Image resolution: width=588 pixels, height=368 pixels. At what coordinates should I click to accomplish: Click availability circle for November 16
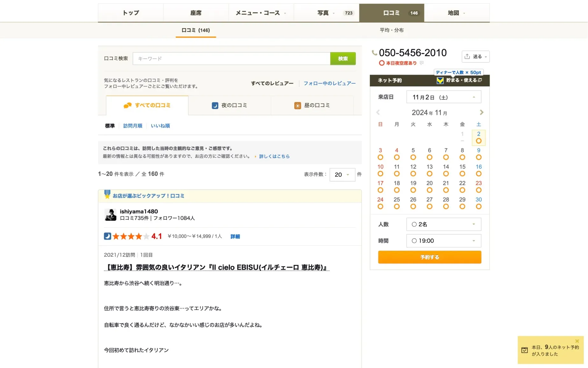coord(478,174)
